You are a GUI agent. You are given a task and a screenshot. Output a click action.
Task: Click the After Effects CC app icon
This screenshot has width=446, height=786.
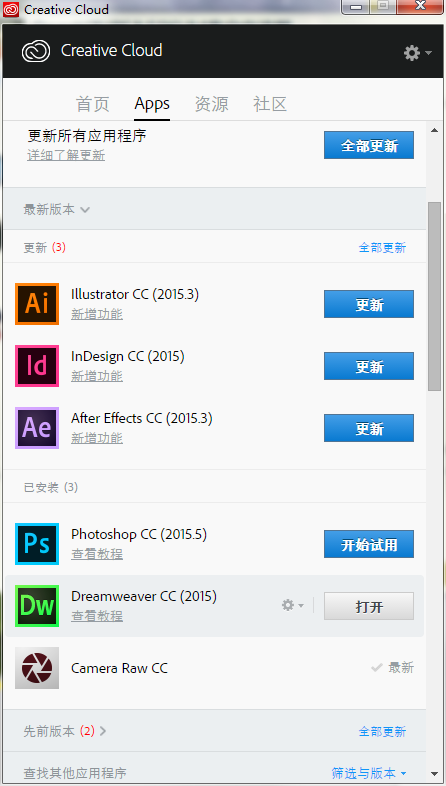tap(37, 428)
